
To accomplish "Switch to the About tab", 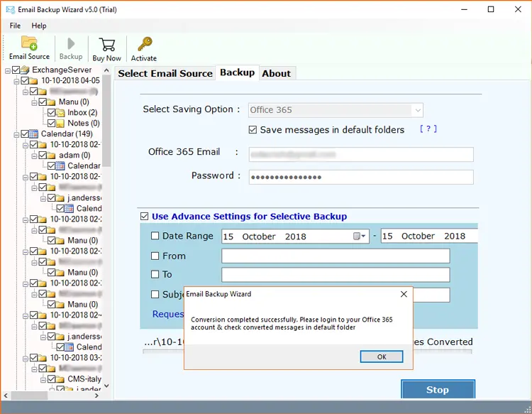I will point(276,73).
